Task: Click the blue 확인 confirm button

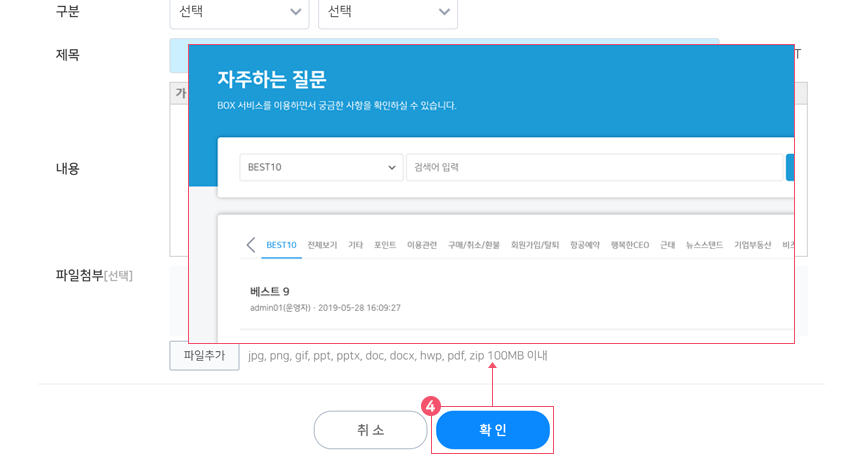Action: 493,430
